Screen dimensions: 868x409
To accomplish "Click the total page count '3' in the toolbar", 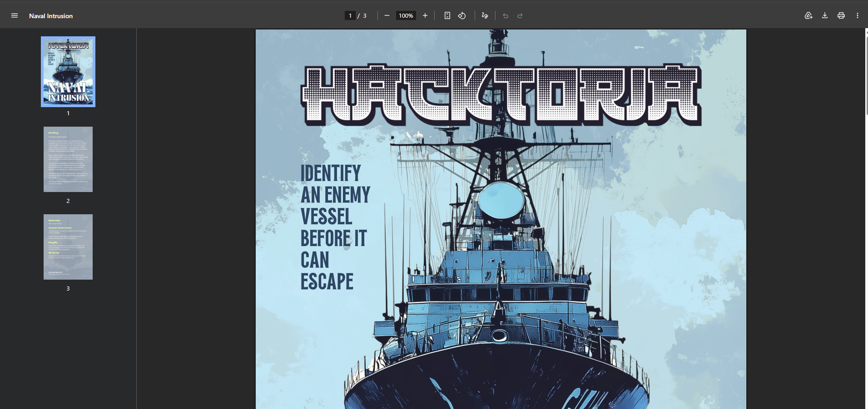I will pos(365,16).
